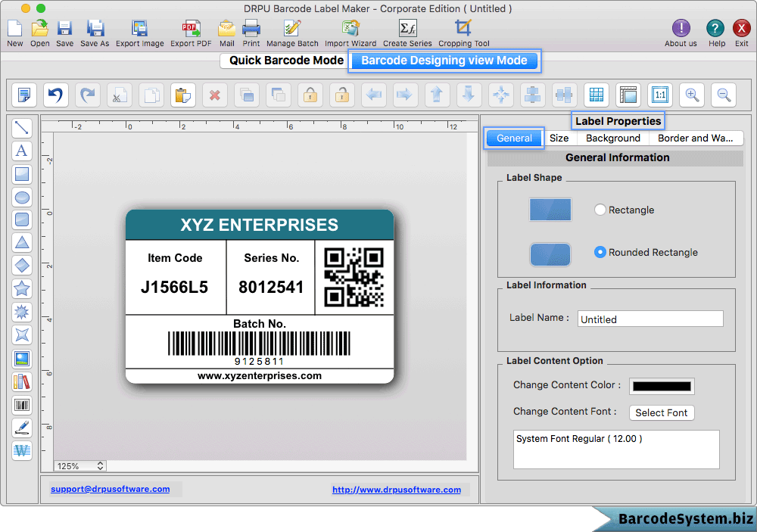This screenshot has height=532, width=757.
Task: Click the Undo arrow button
Action: click(55, 95)
